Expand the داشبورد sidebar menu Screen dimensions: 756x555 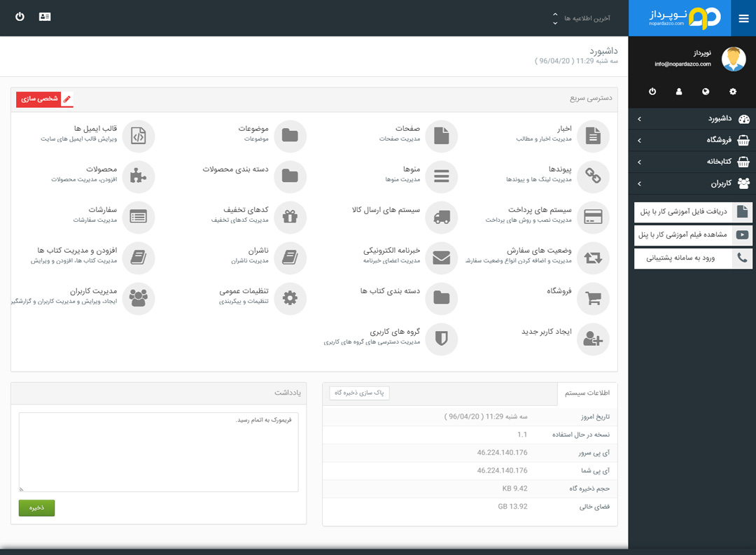pos(692,119)
